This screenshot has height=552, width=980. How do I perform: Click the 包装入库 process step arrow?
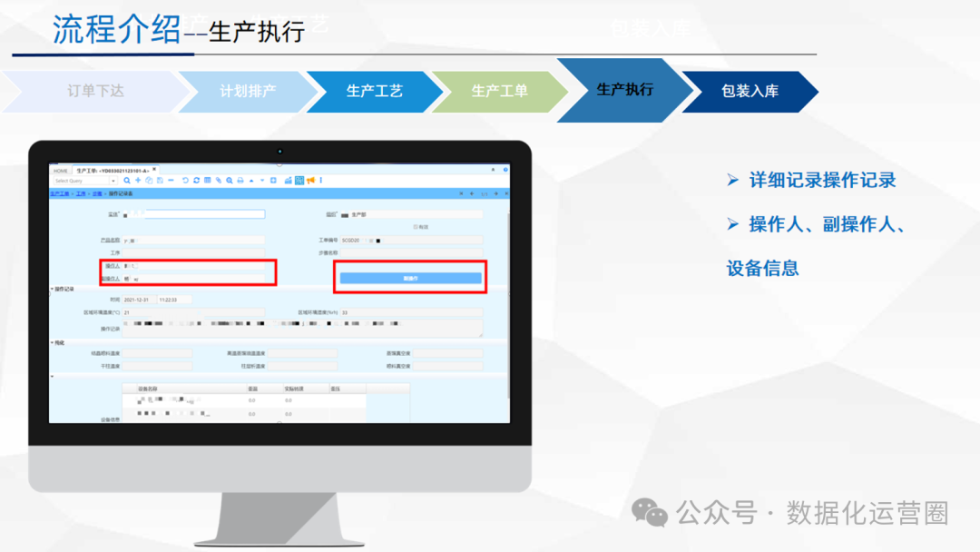tap(750, 92)
